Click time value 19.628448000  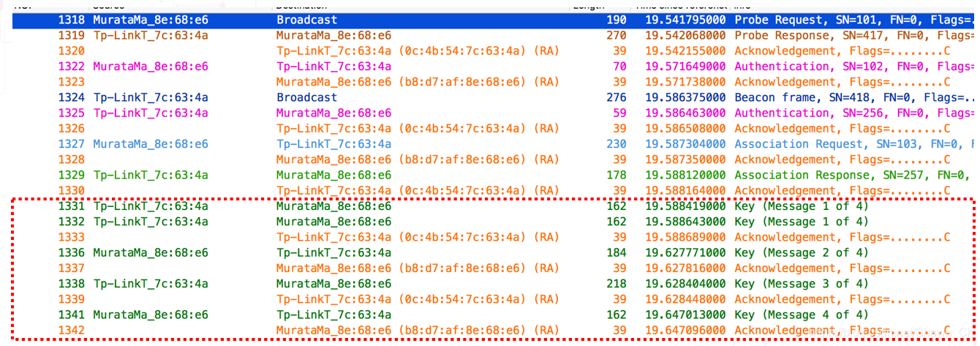coord(686,299)
